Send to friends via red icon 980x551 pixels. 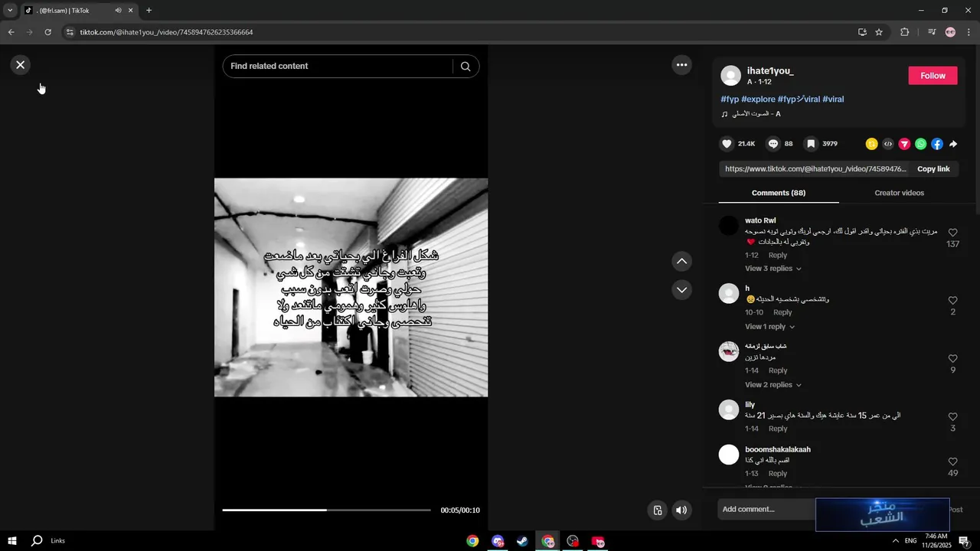point(904,144)
